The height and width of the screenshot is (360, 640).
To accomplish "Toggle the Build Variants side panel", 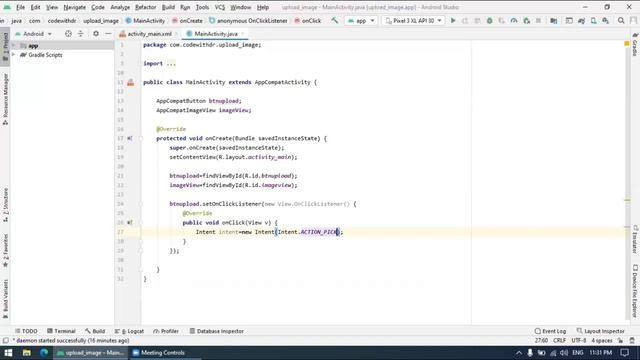I will [x=5, y=299].
